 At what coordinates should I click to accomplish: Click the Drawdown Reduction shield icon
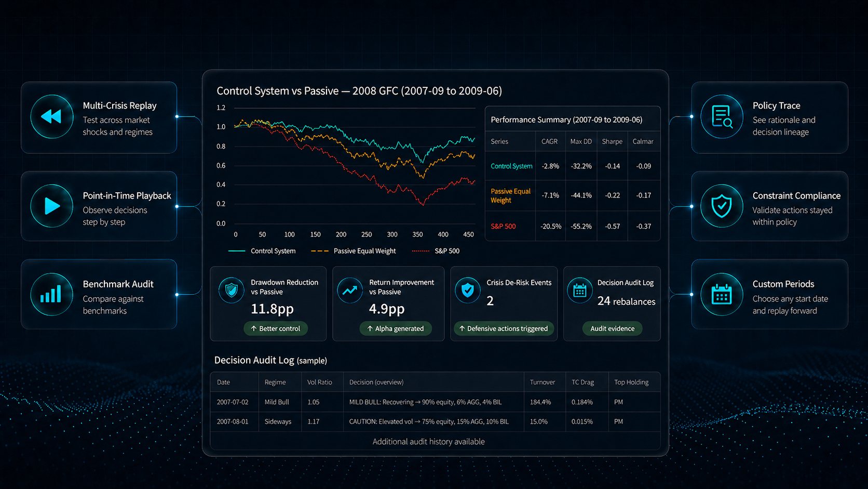(232, 290)
